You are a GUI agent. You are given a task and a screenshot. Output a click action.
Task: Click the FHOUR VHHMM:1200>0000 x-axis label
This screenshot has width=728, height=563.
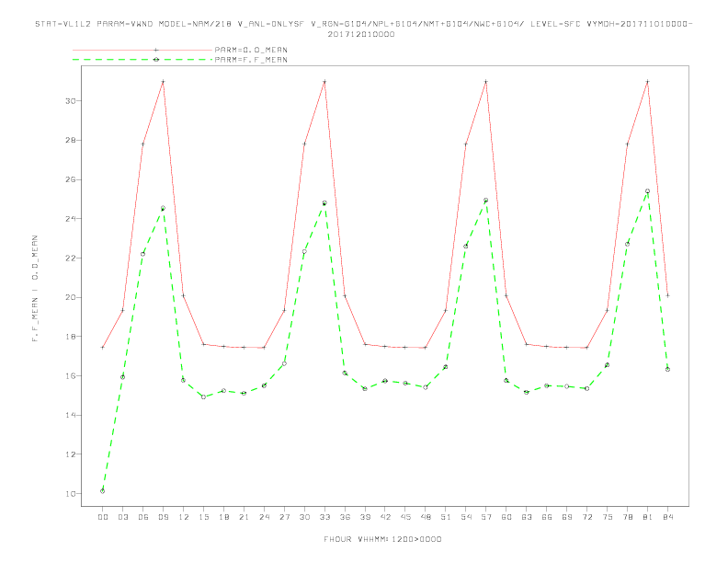click(382, 539)
